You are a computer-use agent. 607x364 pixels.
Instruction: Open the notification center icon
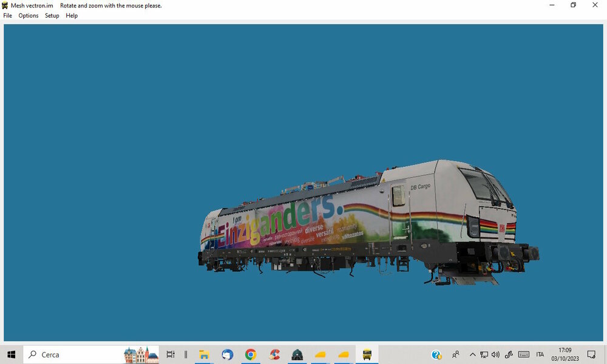591,354
